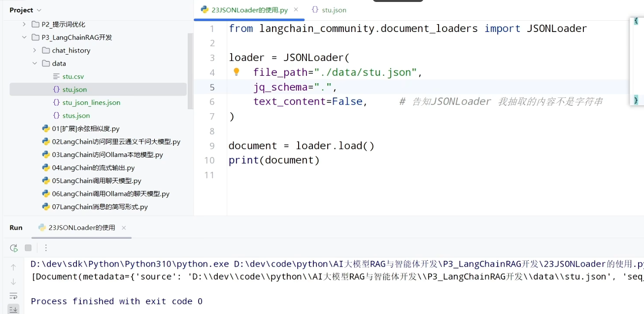Close the 23JSONLoader run tab
The image size is (644, 314).
coord(124,227)
